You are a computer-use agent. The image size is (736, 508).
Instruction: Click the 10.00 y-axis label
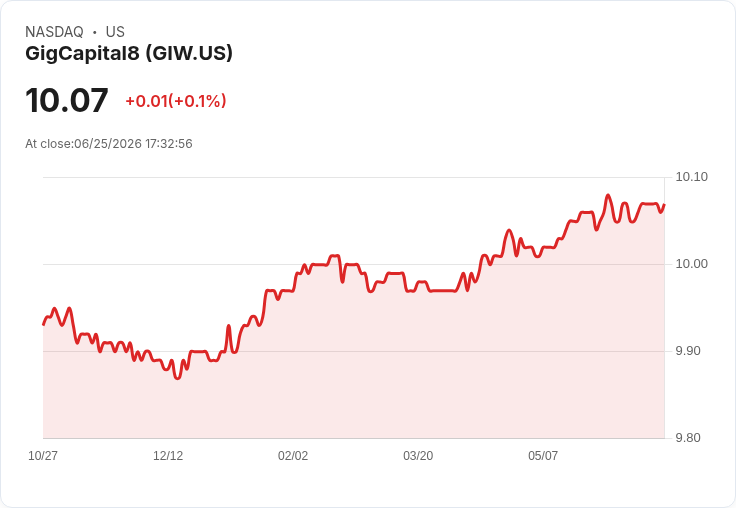691,264
